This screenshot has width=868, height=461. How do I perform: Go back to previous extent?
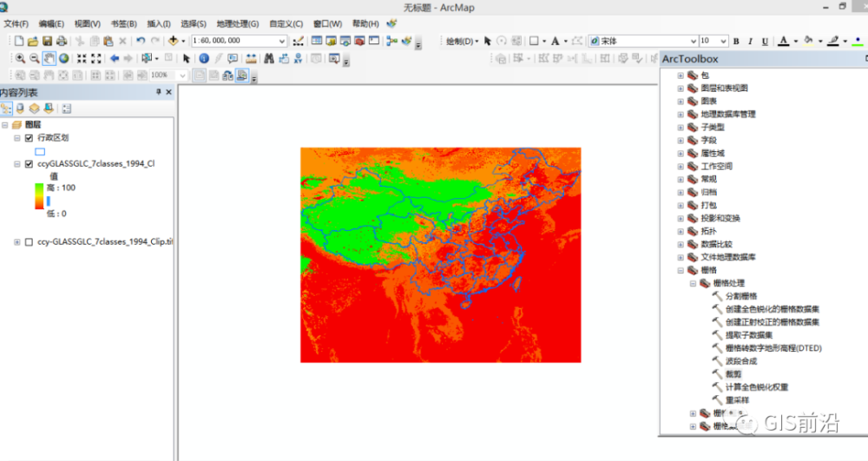pos(114,59)
